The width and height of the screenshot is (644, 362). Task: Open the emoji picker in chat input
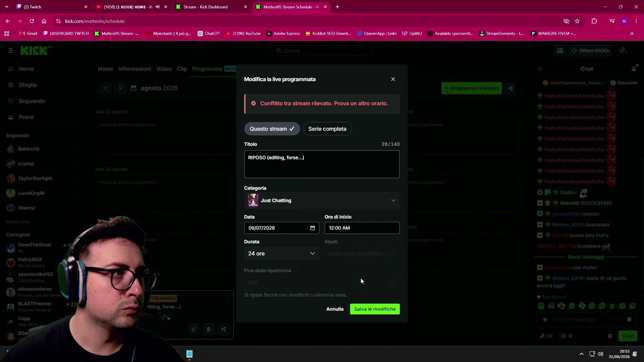(x=629, y=320)
